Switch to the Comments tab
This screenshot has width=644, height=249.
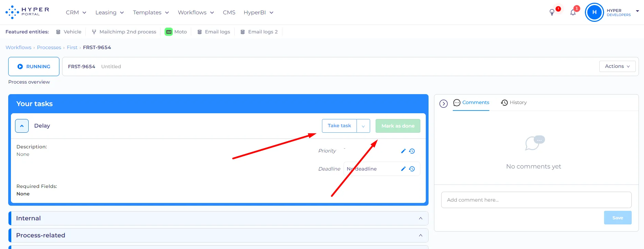click(x=471, y=103)
